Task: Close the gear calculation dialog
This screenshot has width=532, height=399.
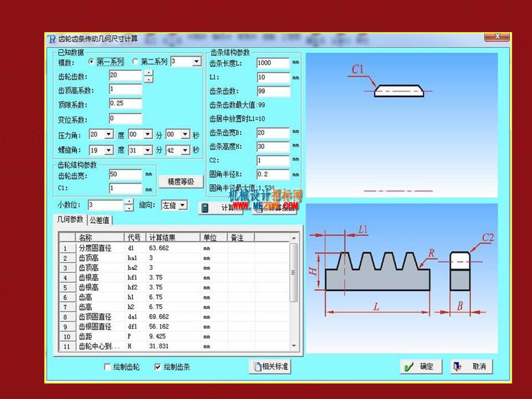Action: [x=497, y=37]
